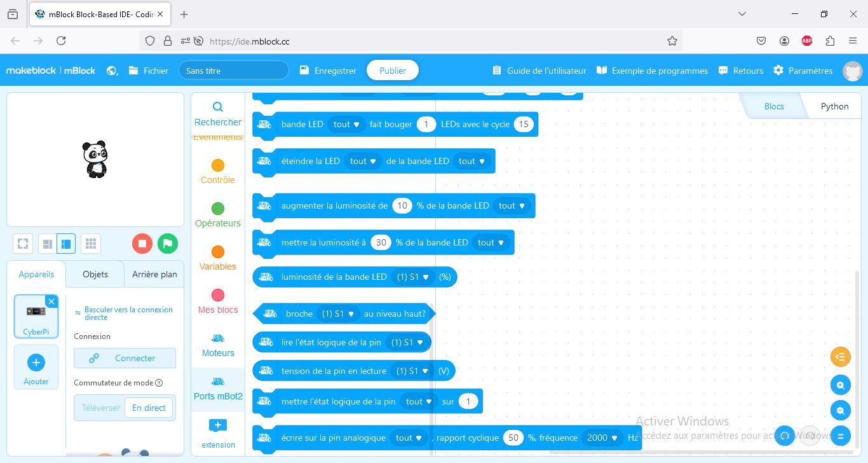Add an extension with the plus icon

(217, 432)
